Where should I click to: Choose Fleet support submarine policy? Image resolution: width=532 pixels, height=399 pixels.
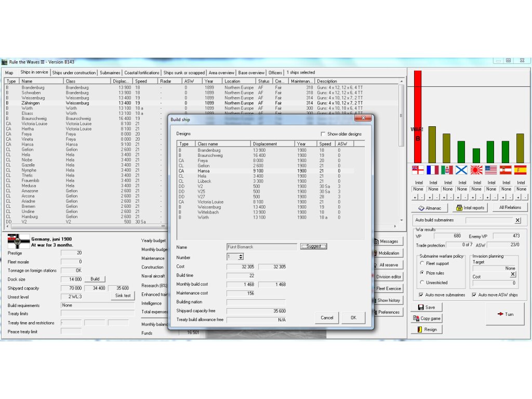pyautogui.click(x=422, y=263)
